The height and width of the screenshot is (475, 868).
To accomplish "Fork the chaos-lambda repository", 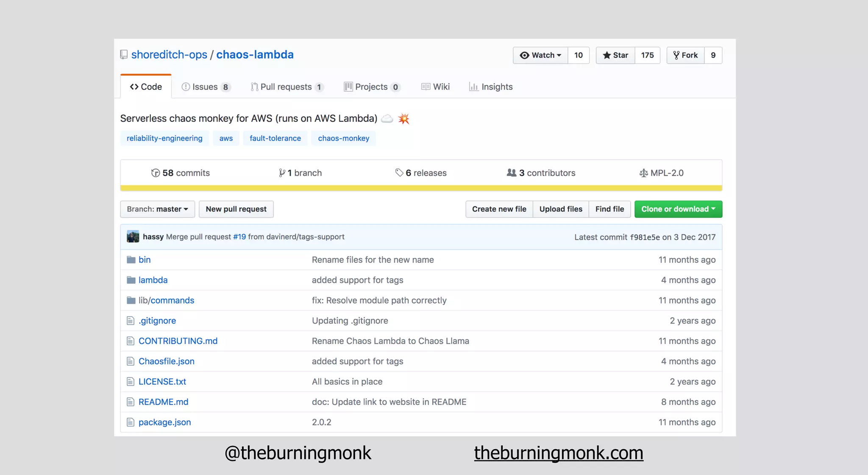I will [x=686, y=55].
